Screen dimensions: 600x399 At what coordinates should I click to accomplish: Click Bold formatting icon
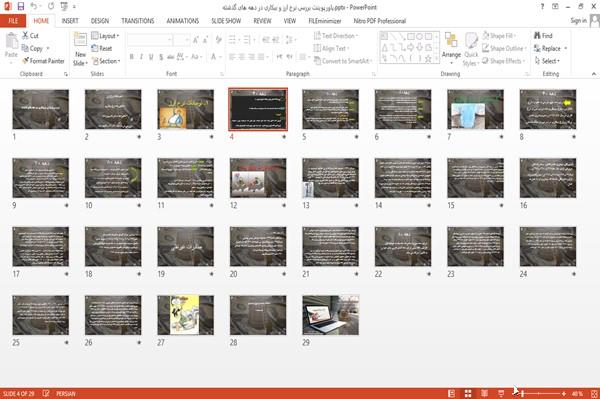click(x=132, y=57)
